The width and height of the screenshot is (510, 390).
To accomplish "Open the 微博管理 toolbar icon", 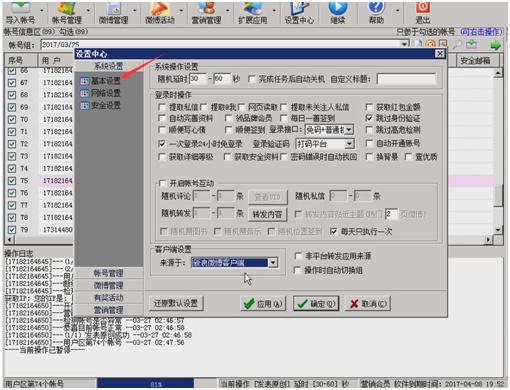I will click(x=113, y=13).
